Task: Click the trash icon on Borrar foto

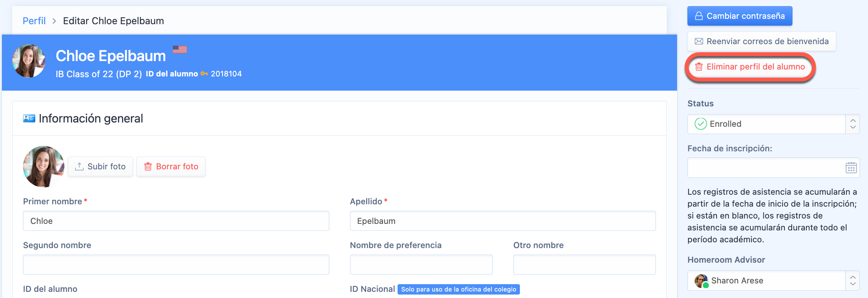Action: (148, 167)
